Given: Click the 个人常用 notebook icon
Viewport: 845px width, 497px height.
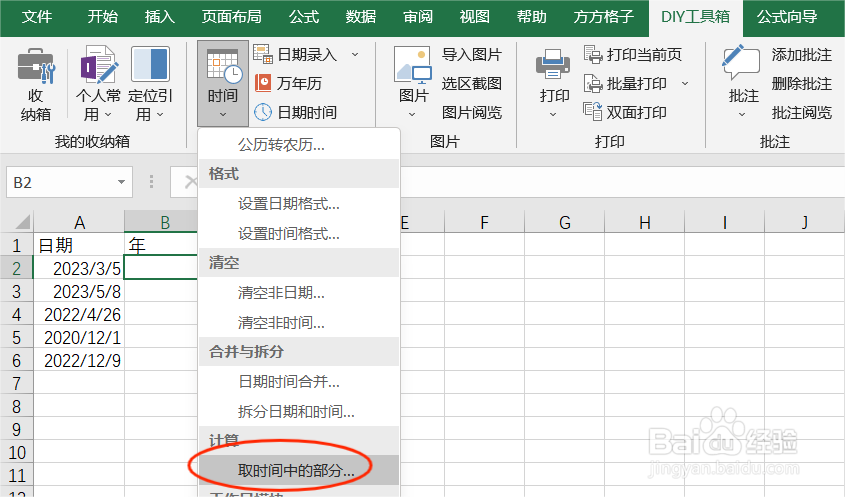Looking at the screenshot, I should pyautogui.click(x=99, y=65).
